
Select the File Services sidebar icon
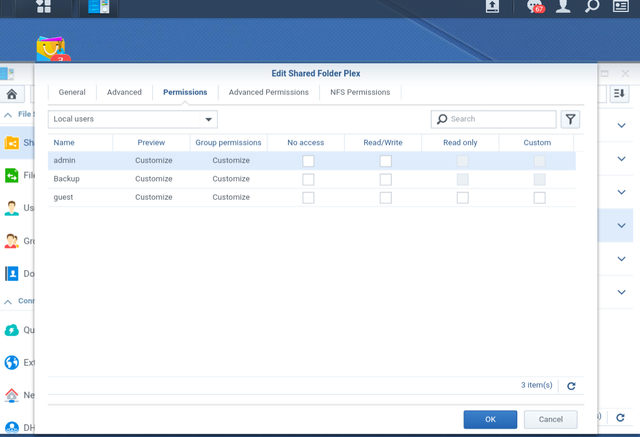(11, 175)
